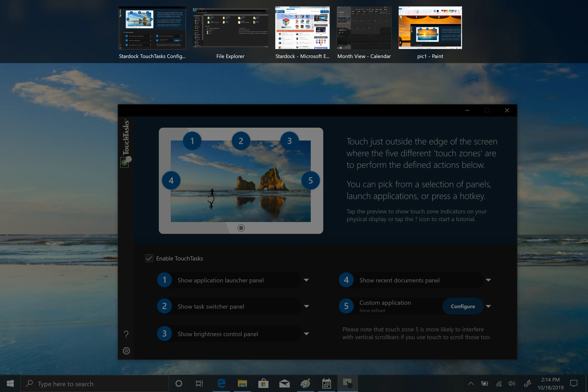Tap touch zone 4 marker on preview
Viewport: 588px width, 392px height.
[x=171, y=180]
